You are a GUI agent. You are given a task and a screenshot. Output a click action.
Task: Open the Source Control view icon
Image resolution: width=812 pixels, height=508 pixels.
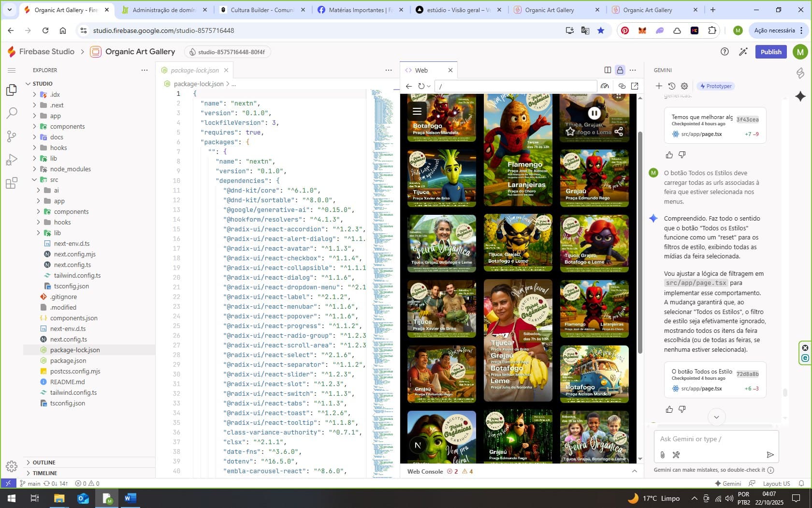click(12, 136)
